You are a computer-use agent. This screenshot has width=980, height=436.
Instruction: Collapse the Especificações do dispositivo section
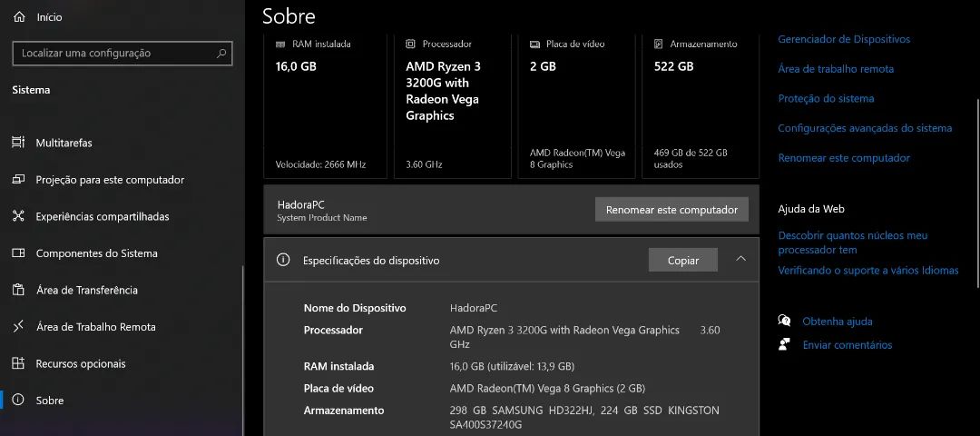740,259
